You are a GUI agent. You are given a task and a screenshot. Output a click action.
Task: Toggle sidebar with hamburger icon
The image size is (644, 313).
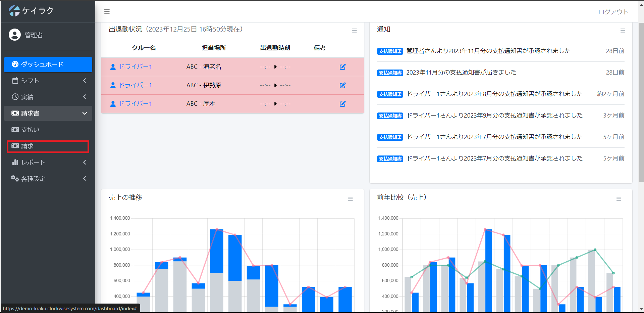(107, 11)
